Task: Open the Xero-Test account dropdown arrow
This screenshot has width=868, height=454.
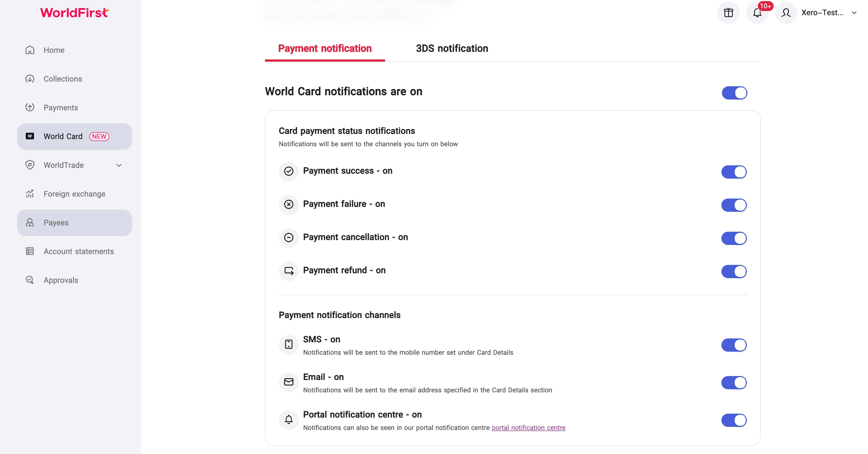Action: tap(854, 13)
